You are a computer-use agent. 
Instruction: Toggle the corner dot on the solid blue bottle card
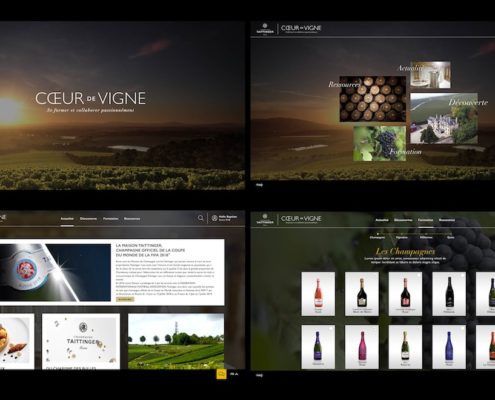click(x=462, y=328)
